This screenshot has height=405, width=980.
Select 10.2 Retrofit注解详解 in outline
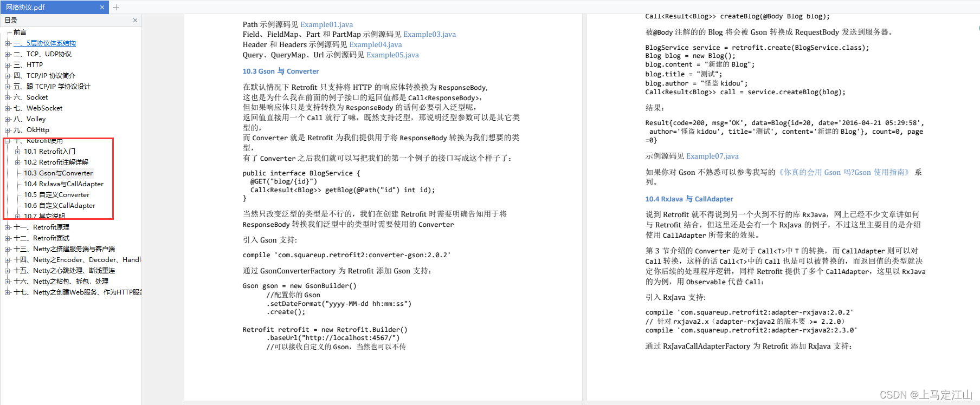(56, 162)
